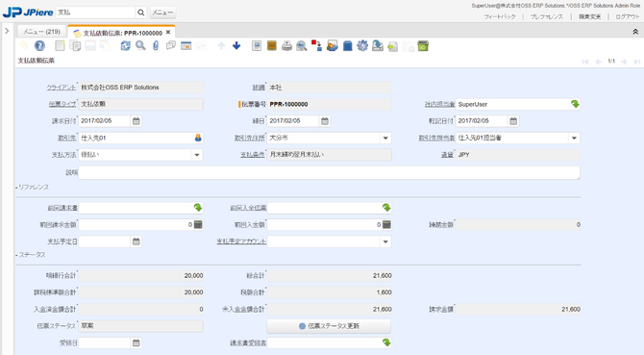Open calendar picker for 受領日

136,342
